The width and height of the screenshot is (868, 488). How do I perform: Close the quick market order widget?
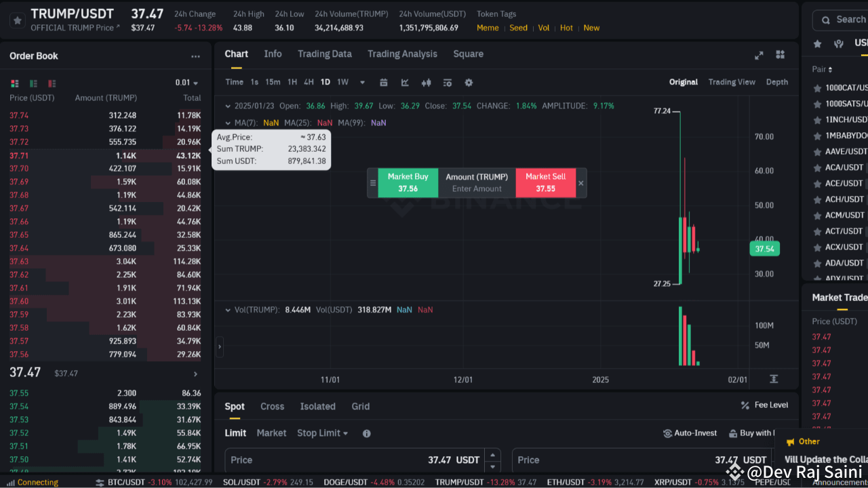click(x=581, y=183)
